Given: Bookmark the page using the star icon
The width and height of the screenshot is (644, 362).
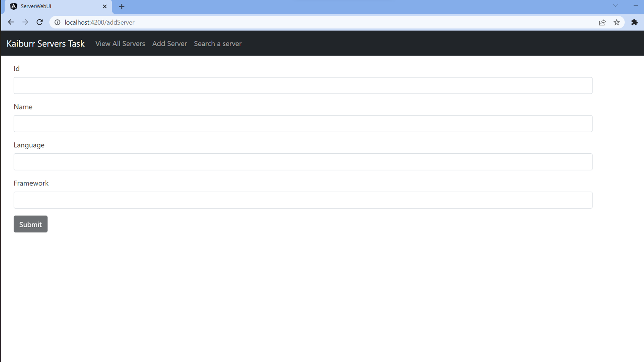Looking at the screenshot, I should (x=616, y=22).
